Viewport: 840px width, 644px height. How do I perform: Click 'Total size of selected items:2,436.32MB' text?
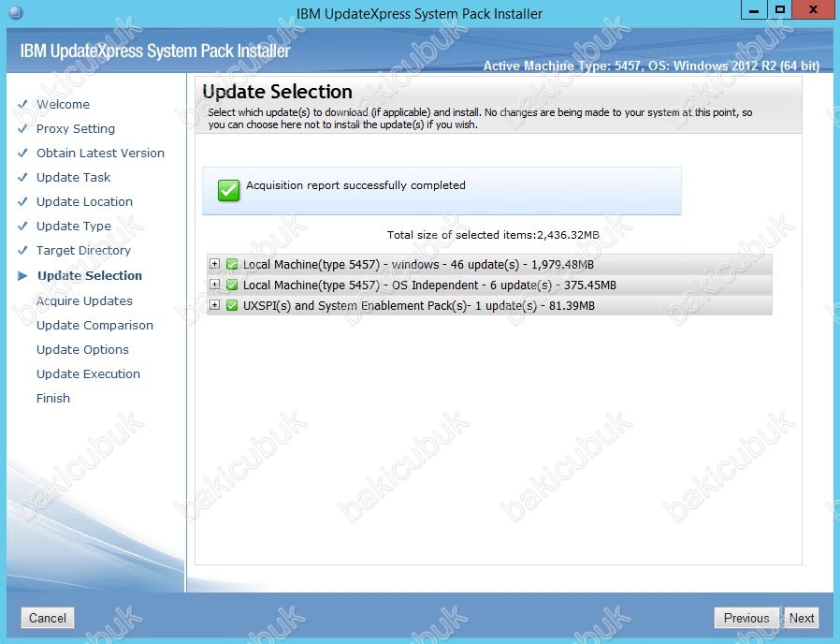[493, 235]
